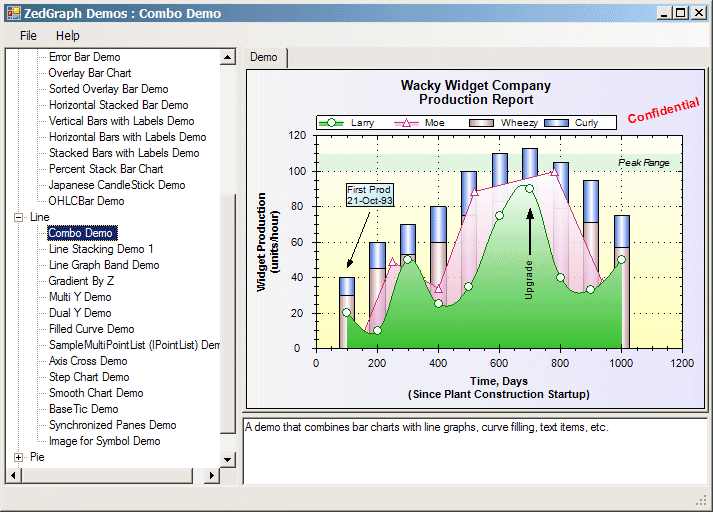Click the Wheezy legend swatch
The image size is (713, 512).
pos(483,123)
